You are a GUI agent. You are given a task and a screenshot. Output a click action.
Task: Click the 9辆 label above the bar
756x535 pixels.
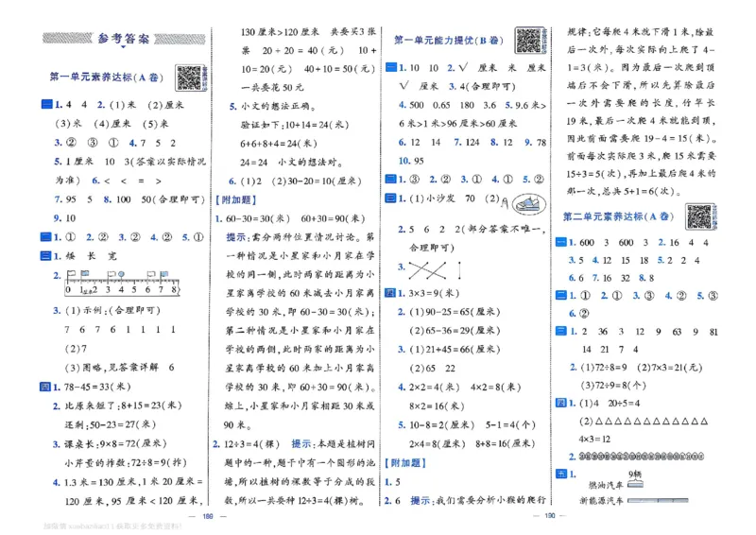(x=635, y=475)
